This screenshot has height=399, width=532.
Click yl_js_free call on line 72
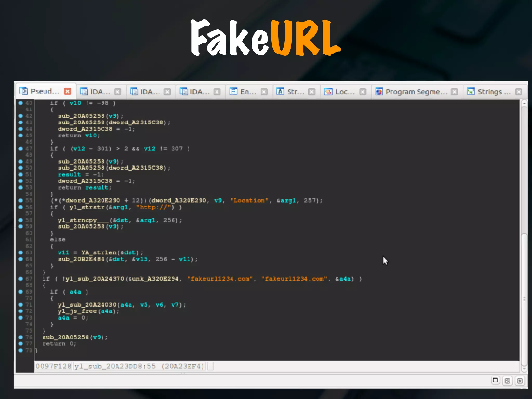pyautogui.click(x=77, y=311)
